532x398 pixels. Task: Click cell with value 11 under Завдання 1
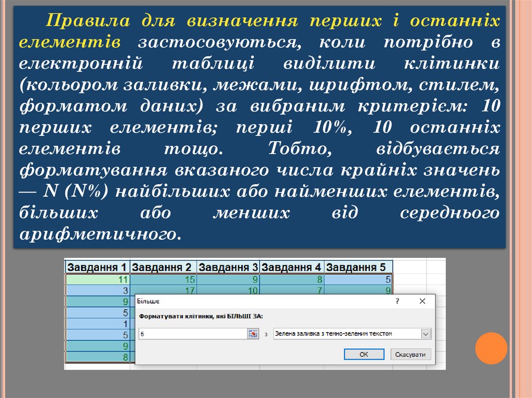97,279
